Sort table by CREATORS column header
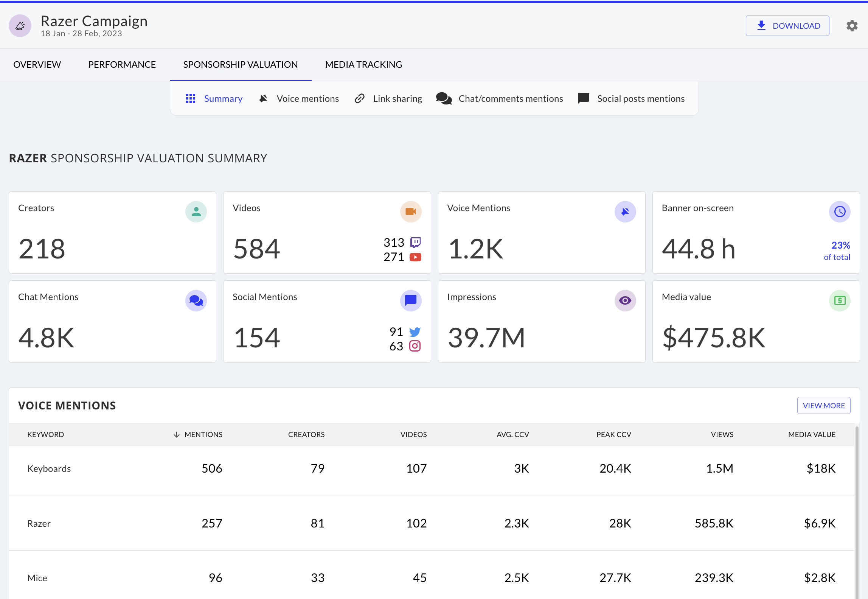Screen dimensions: 868x599 click(306, 435)
